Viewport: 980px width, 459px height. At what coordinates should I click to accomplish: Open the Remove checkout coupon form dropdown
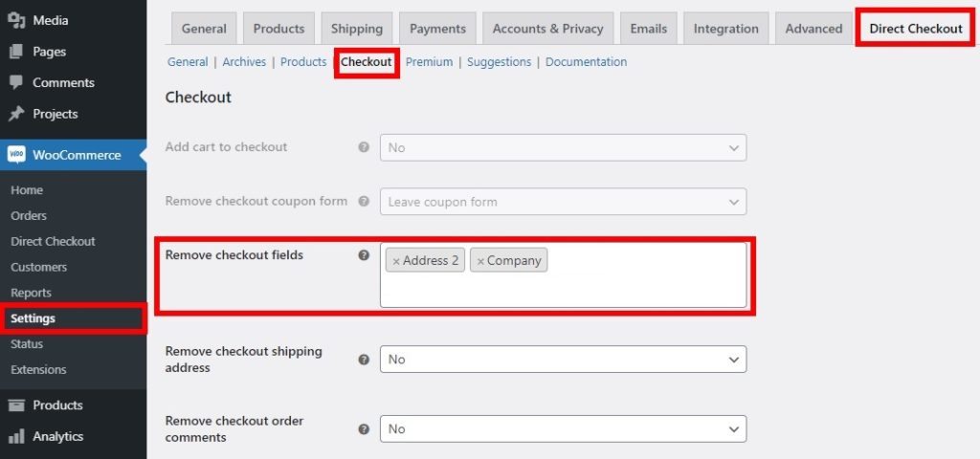click(563, 202)
